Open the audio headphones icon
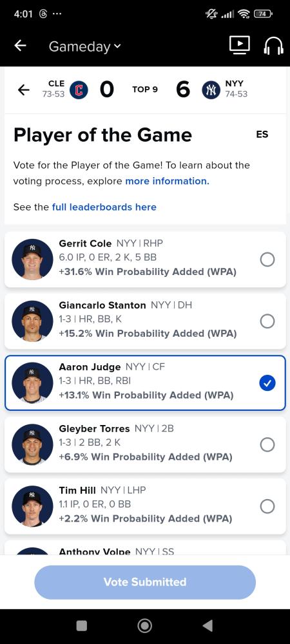This screenshot has height=644, width=290. 273,45
